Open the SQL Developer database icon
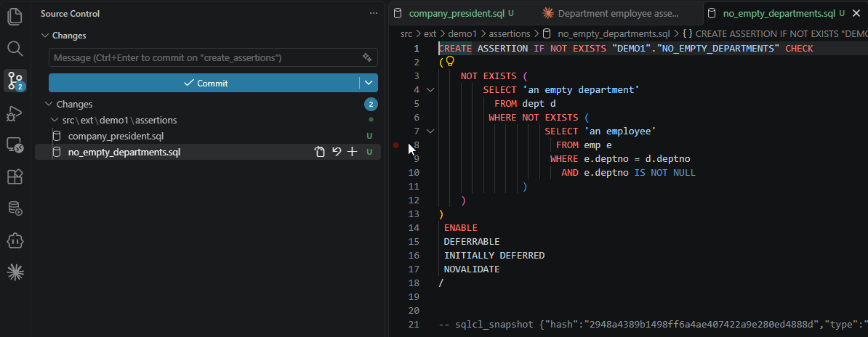 click(x=15, y=208)
